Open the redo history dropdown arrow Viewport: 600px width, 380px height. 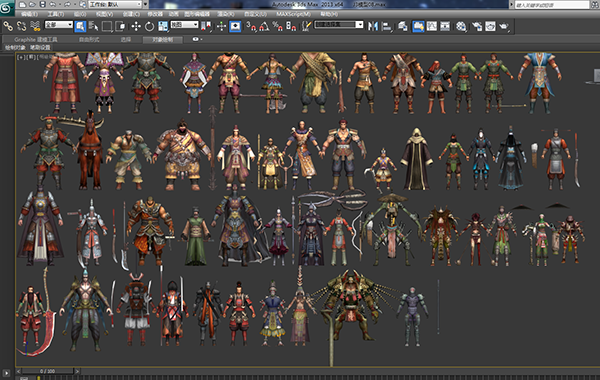click(74, 5)
